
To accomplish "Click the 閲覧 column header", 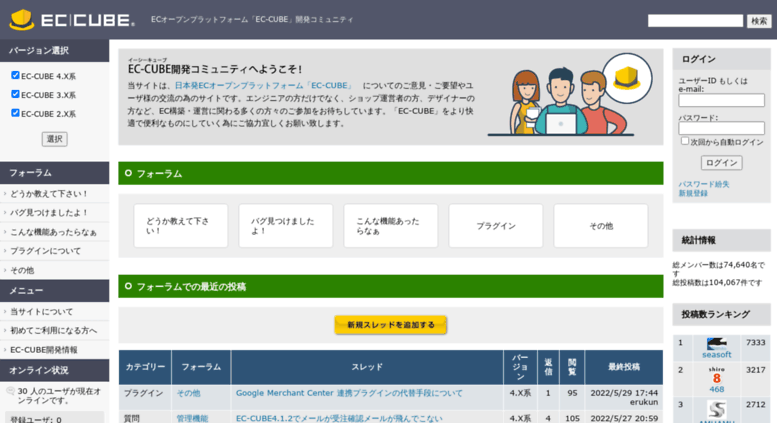I will (x=572, y=367).
